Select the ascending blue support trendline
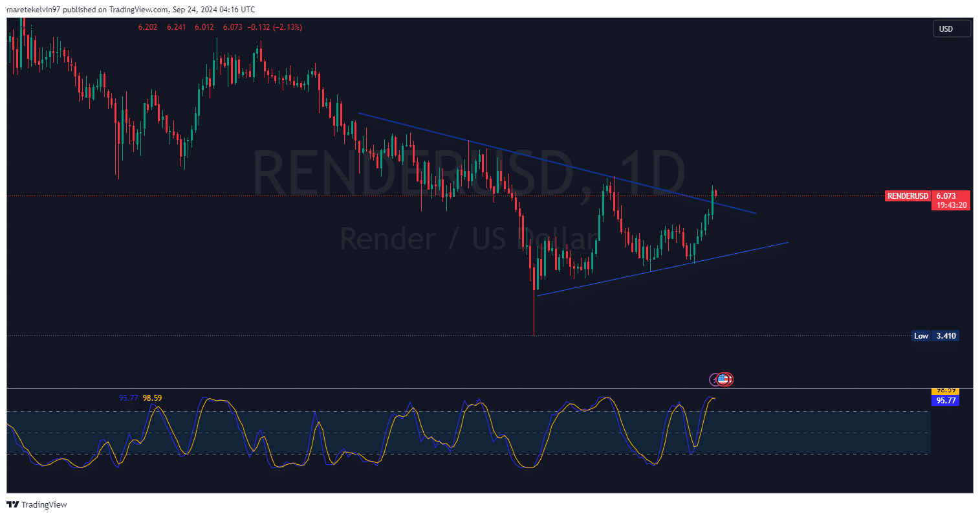The image size is (980, 516). (x=663, y=269)
